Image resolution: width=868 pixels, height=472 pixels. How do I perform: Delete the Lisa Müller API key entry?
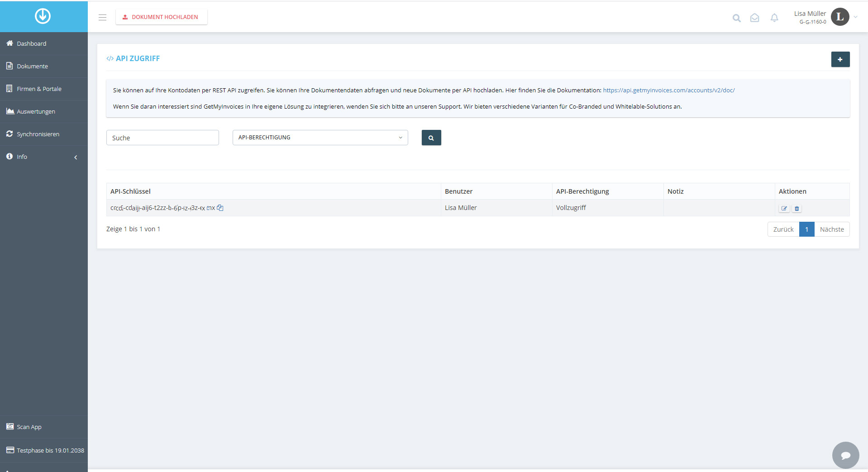point(797,209)
